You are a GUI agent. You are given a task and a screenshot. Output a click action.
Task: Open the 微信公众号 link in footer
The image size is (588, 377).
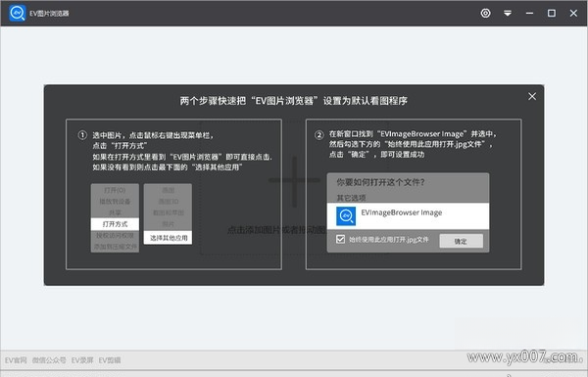49,360
